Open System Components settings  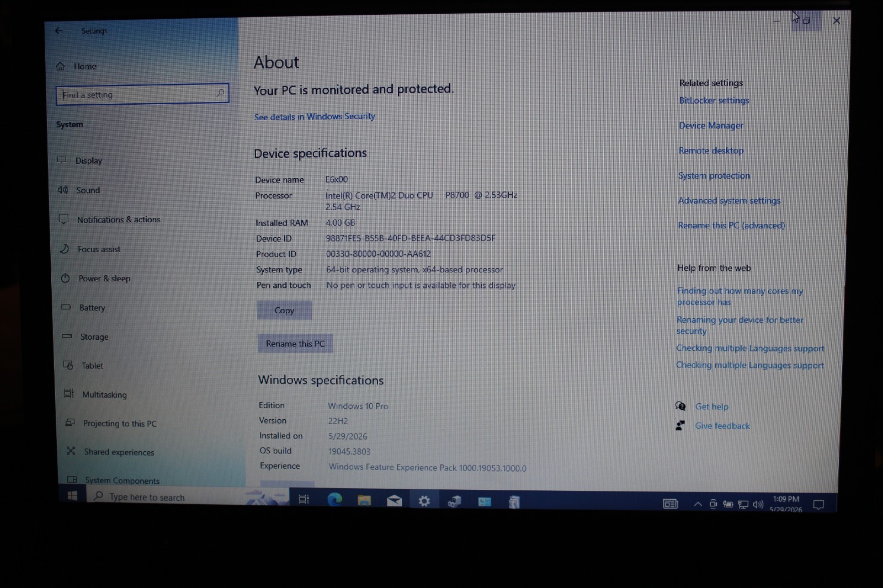tap(113, 480)
